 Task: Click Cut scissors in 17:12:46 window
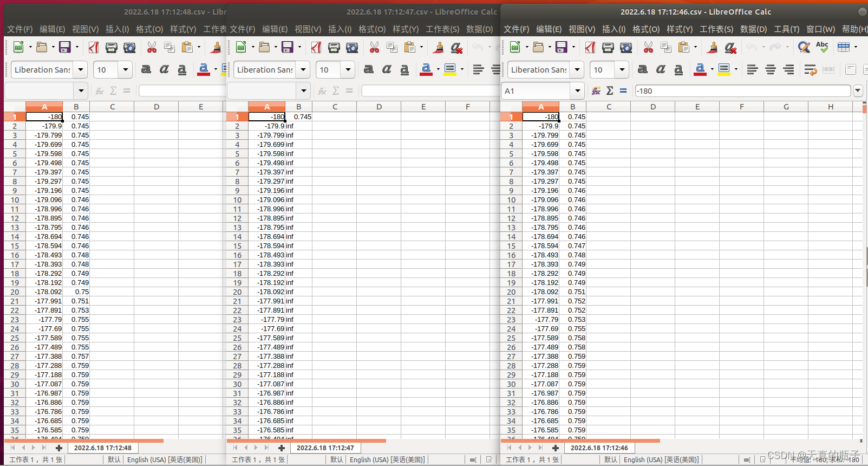[x=648, y=48]
